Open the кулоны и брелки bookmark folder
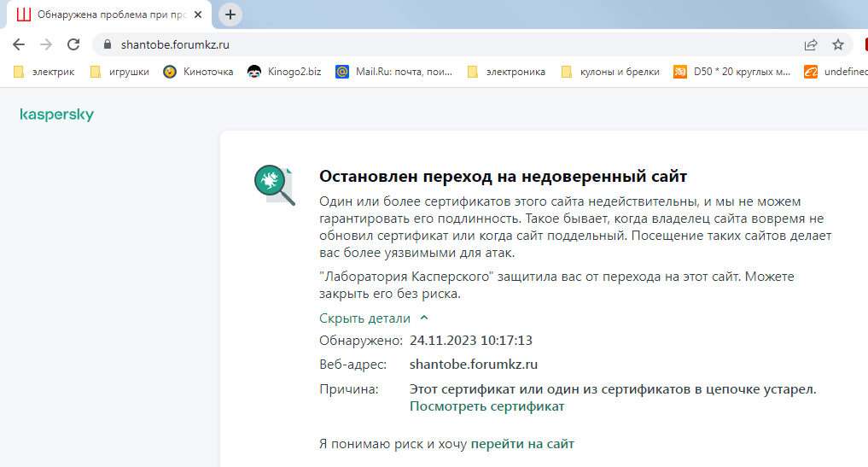The image size is (868, 467). tap(610, 72)
